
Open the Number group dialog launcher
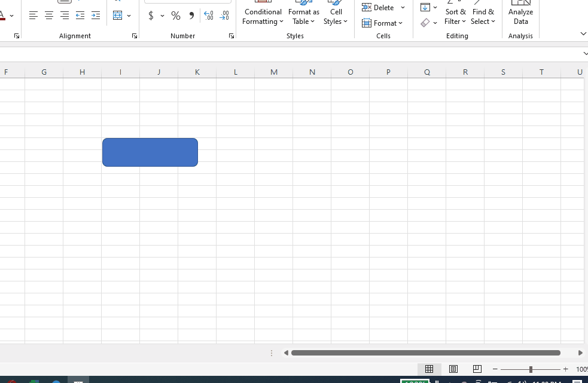pos(231,36)
